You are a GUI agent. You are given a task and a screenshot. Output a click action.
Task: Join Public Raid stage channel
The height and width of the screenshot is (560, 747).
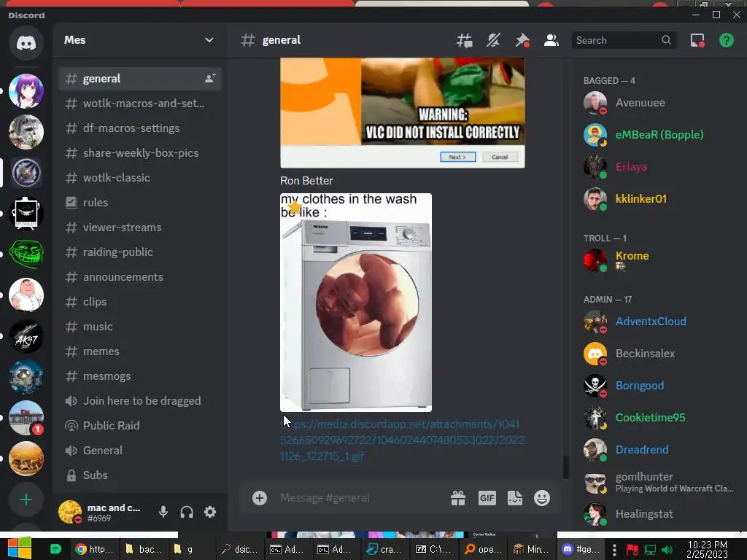140,425
